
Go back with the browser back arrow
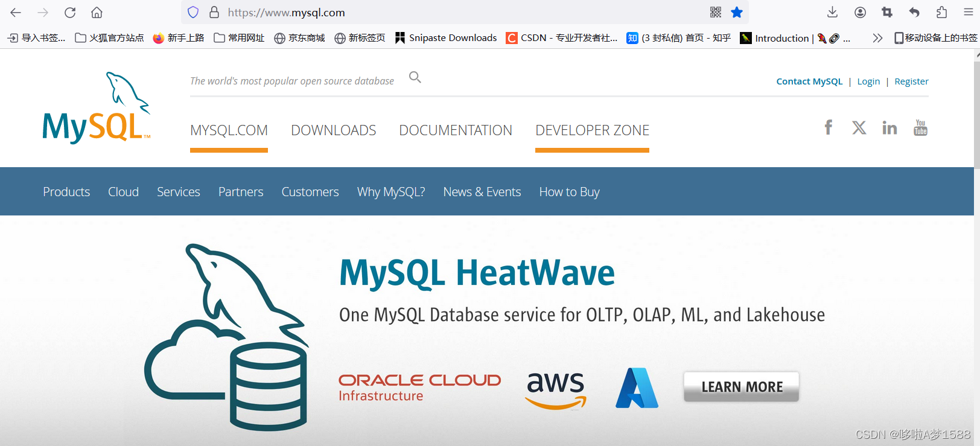[16, 12]
